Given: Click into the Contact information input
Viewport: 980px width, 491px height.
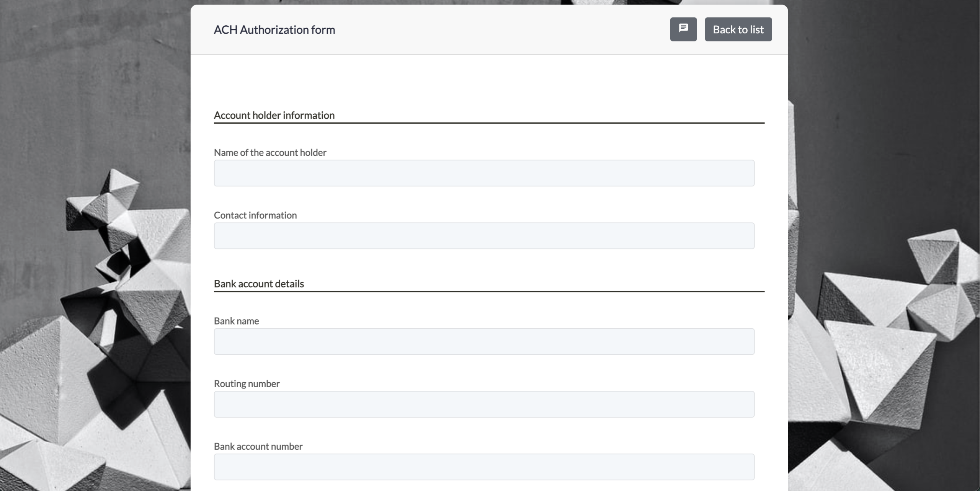Looking at the screenshot, I should (x=484, y=236).
